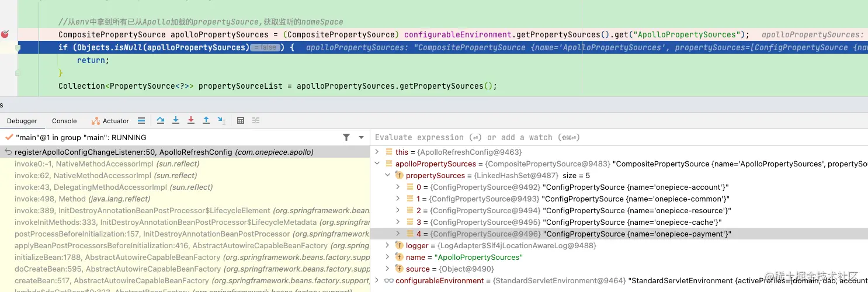Expand the source field node
This screenshot has width=868, height=292.
pos(387,269)
